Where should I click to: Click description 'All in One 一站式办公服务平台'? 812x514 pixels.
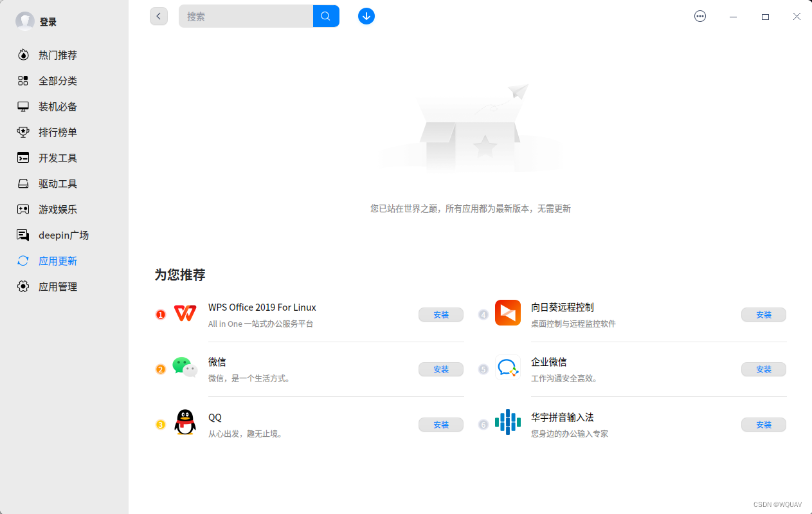point(261,324)
